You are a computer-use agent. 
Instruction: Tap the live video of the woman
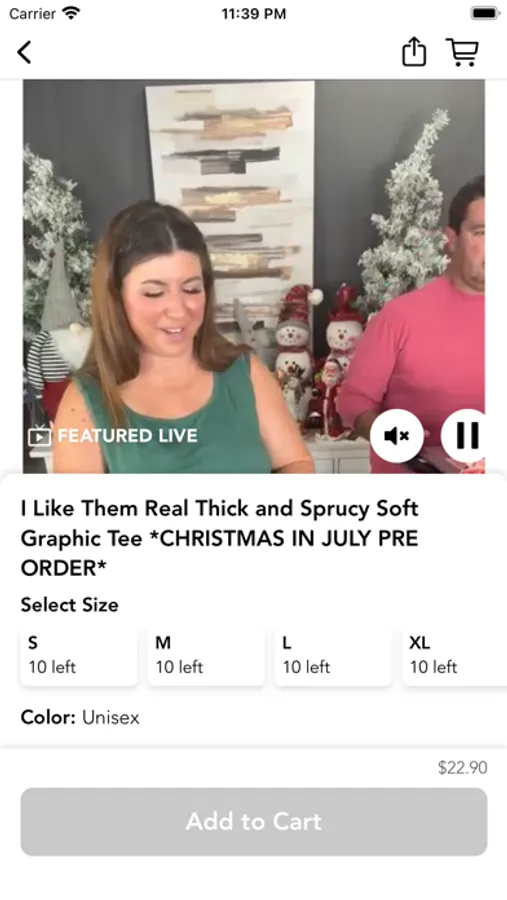254,276
